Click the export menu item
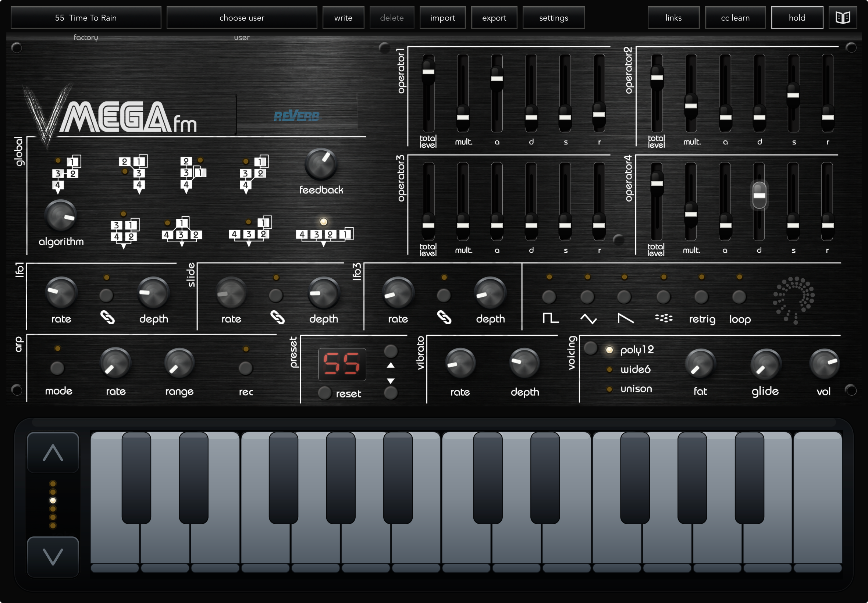868x603 pixels. [x=494, y=18]
